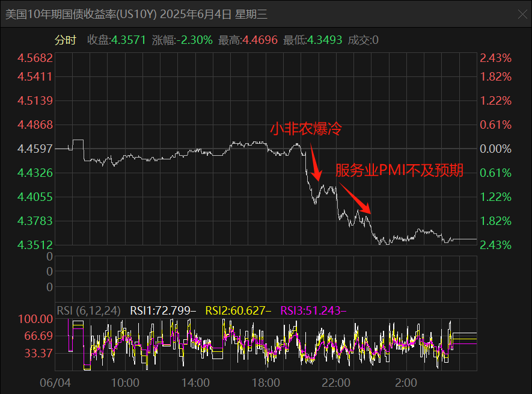This screenshot has height=394, width=532.
Task: Click the RSI1:72.799 readout
Action: tap(163, 310)
